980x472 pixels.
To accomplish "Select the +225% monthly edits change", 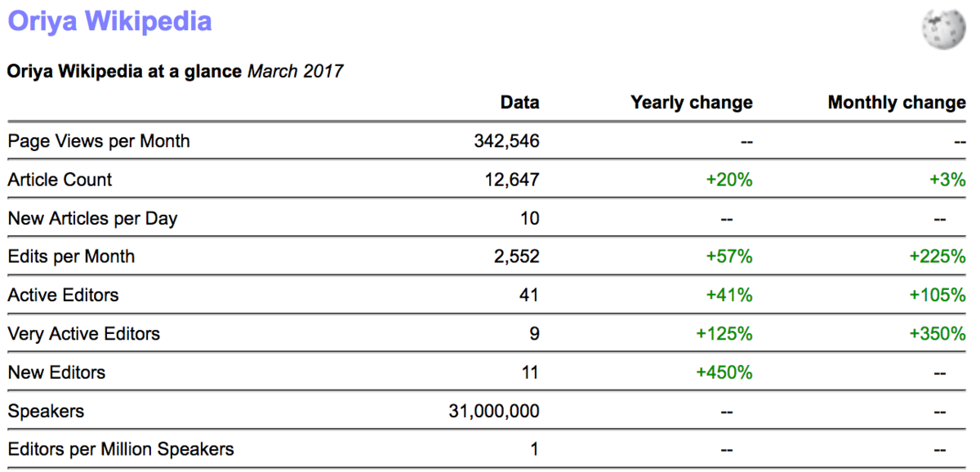I will pyautogui.click(x=937, y=256).
